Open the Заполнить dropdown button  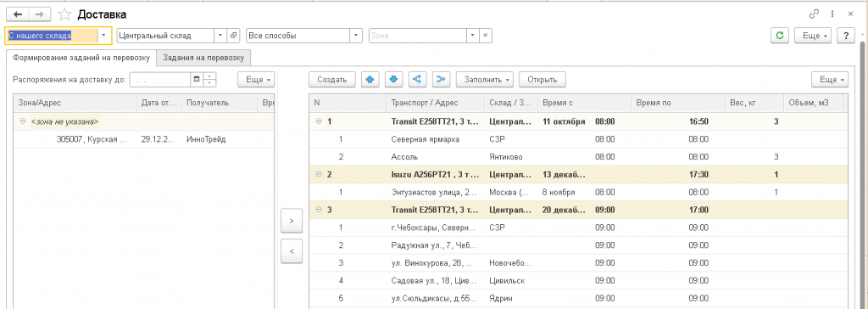click(x=484, y=79)
